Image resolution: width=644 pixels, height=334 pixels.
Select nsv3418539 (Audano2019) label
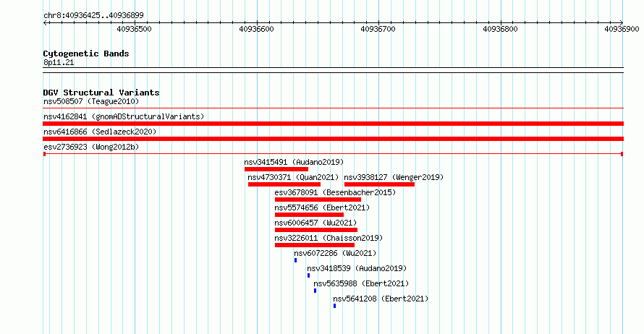pos(357,268)
